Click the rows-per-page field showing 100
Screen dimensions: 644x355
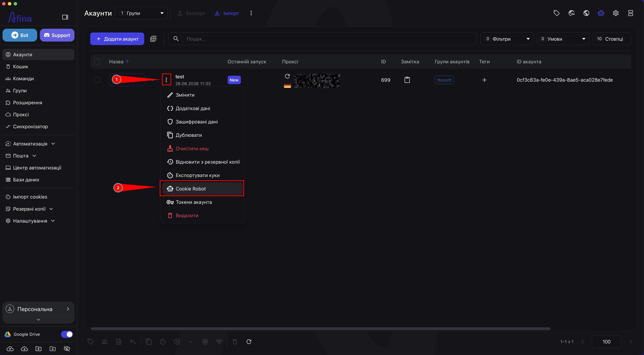tap(606, 341)
